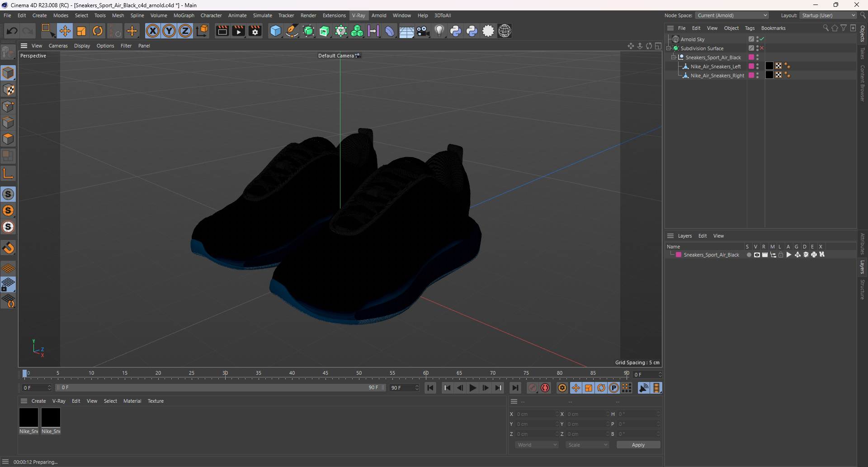Click the Coordinate System icon
This screenshot has width=868, height=467.
pyautogui.click(x=203, y=31)
